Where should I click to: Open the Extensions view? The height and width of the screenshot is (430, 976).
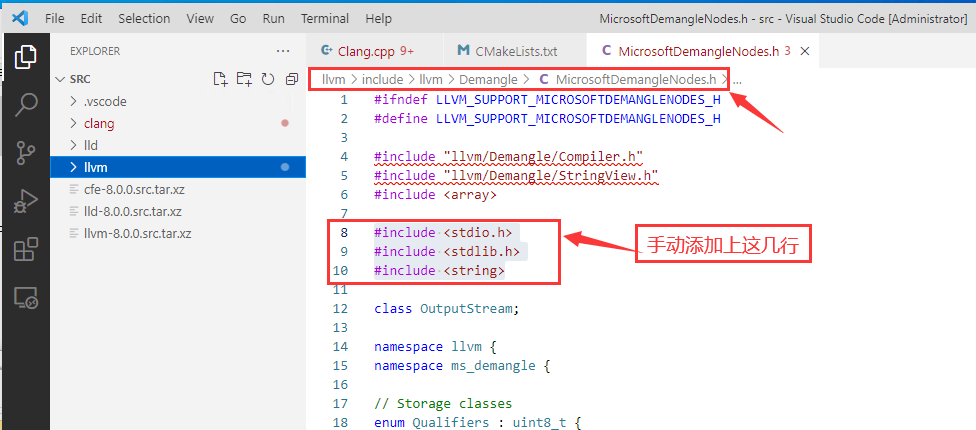click(26, 250)
